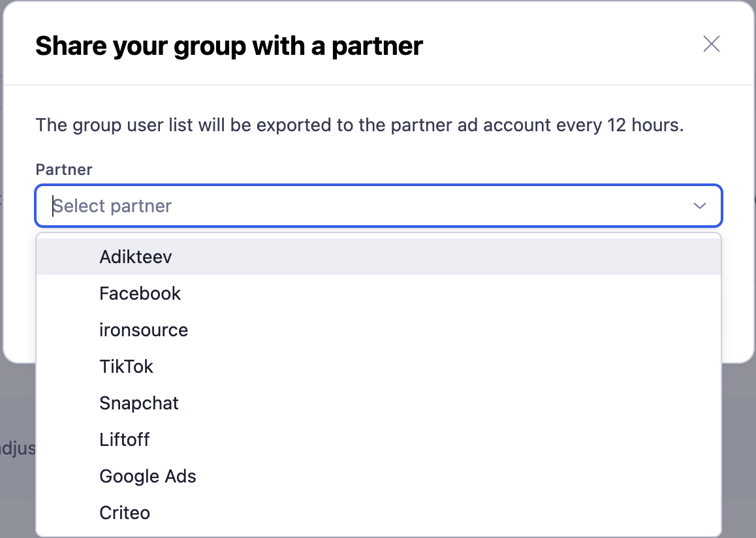Choose Criteo from the partner list
Viewport: 756px width, 538px height.
(125, 513)
